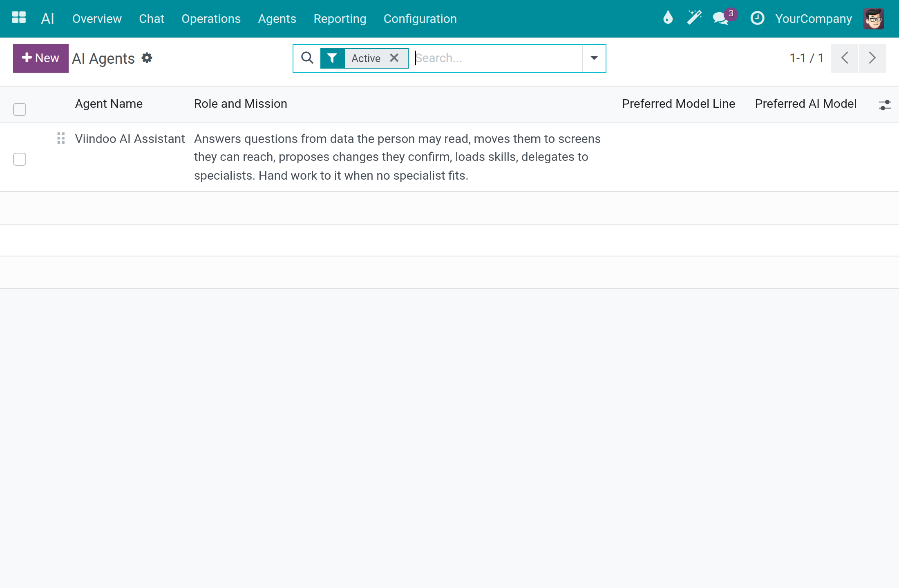Go to the previous page arrow
This screenshot has height=588, width=899.
845,58
